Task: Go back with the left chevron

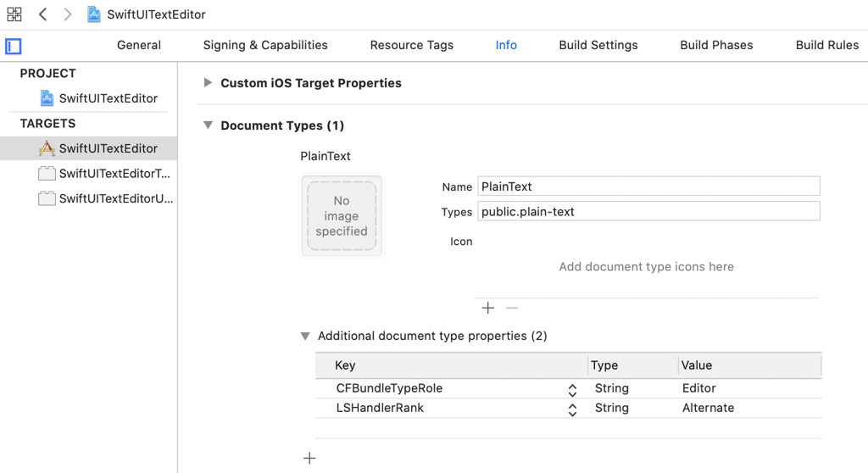Action: point(42,14)
